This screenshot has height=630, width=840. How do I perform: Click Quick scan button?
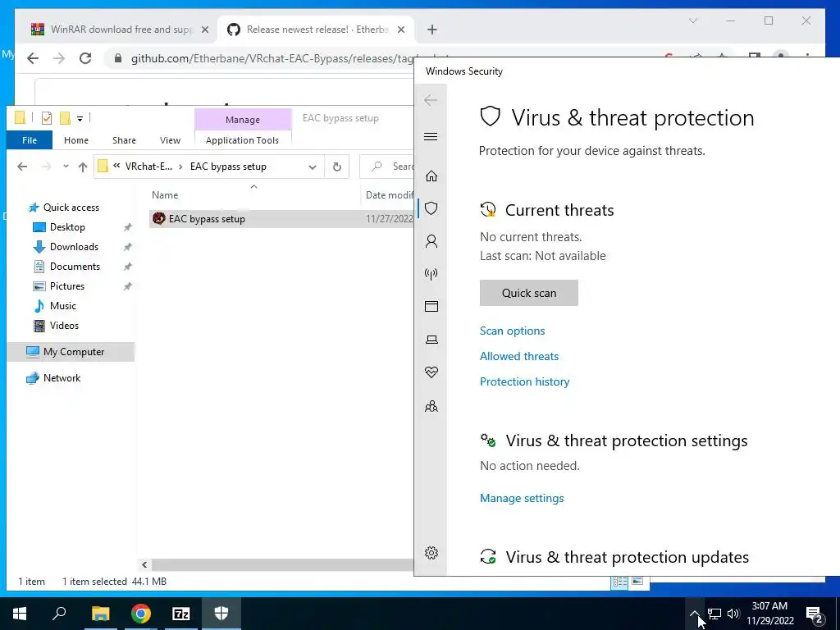click(x=529, y=293)
